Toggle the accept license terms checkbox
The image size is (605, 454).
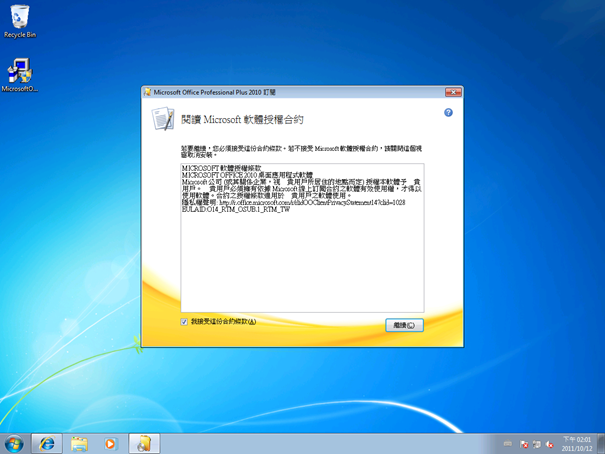point(184,322)
